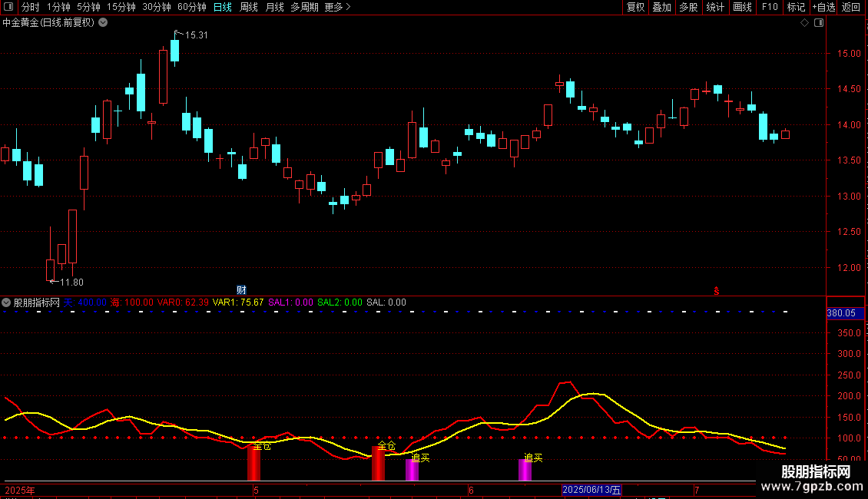Expand the 股朋指标网 indicator dropdown arrow

click(x=7, y=302)
